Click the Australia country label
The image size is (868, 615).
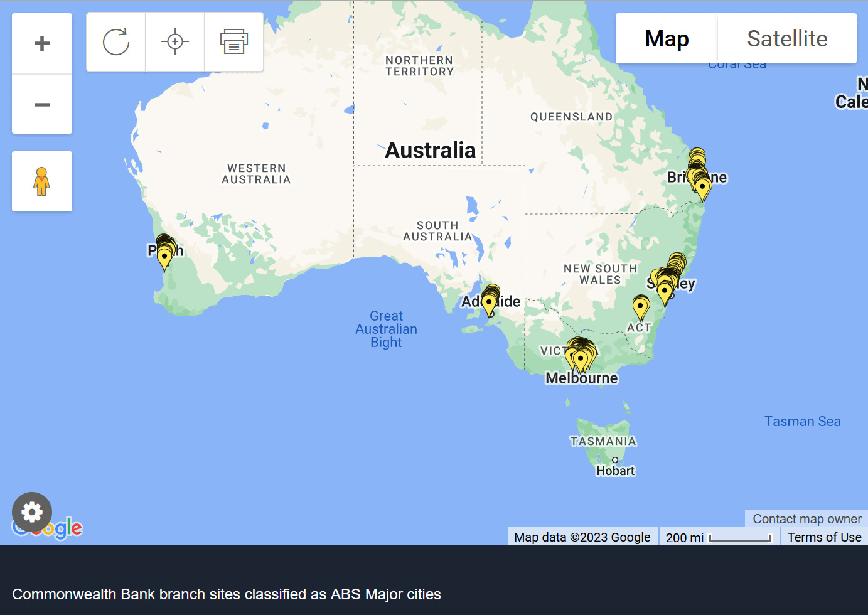[431, 150]
